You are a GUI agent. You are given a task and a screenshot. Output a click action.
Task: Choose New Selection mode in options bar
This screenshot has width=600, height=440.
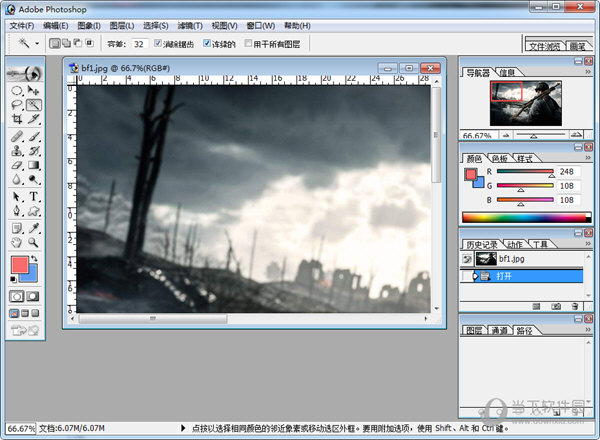pyautogui.click(x=54, y=43)
